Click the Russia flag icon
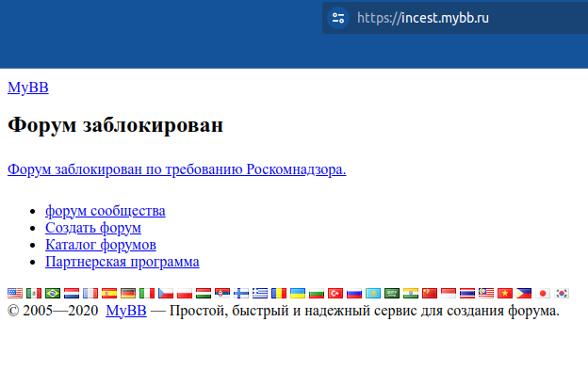 354,293
